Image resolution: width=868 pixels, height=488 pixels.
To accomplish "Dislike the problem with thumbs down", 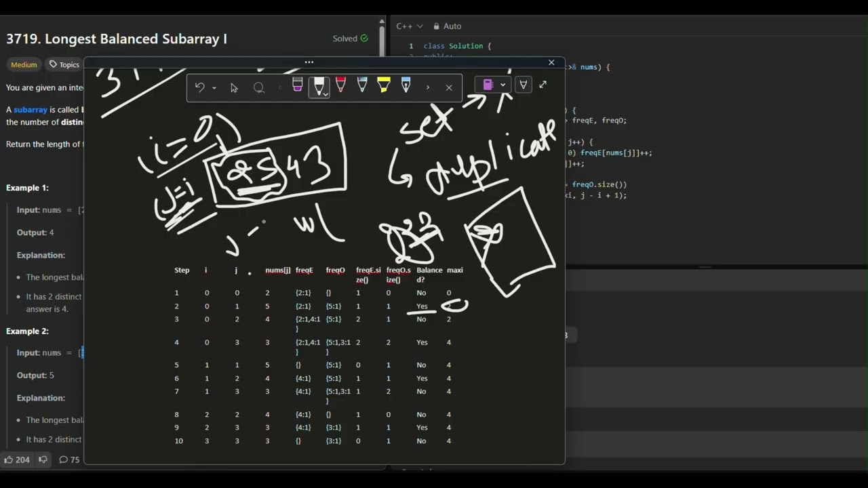I will coord(43,460).
